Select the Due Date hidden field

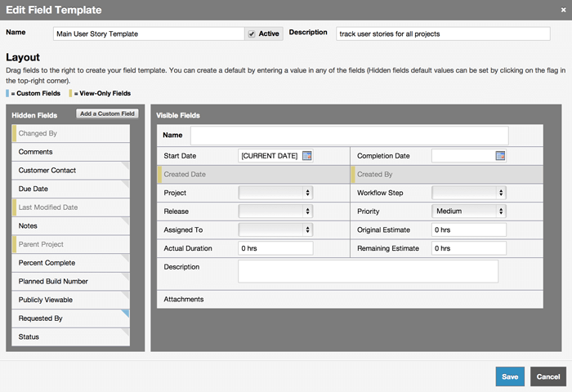pyautogui.click(x=71, y=189)
